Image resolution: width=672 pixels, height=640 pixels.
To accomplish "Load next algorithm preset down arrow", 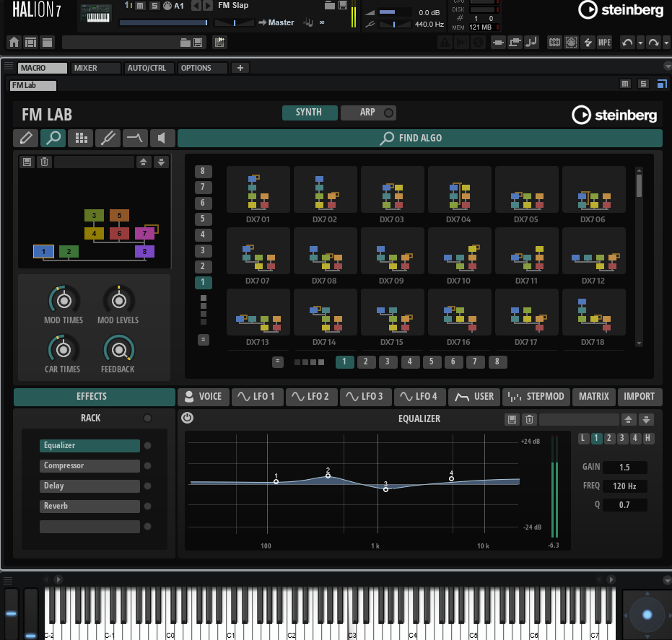I will 161,162.
